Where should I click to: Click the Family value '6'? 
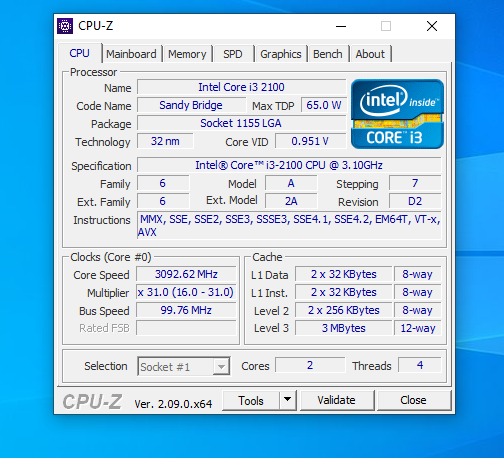click(163, 183)
